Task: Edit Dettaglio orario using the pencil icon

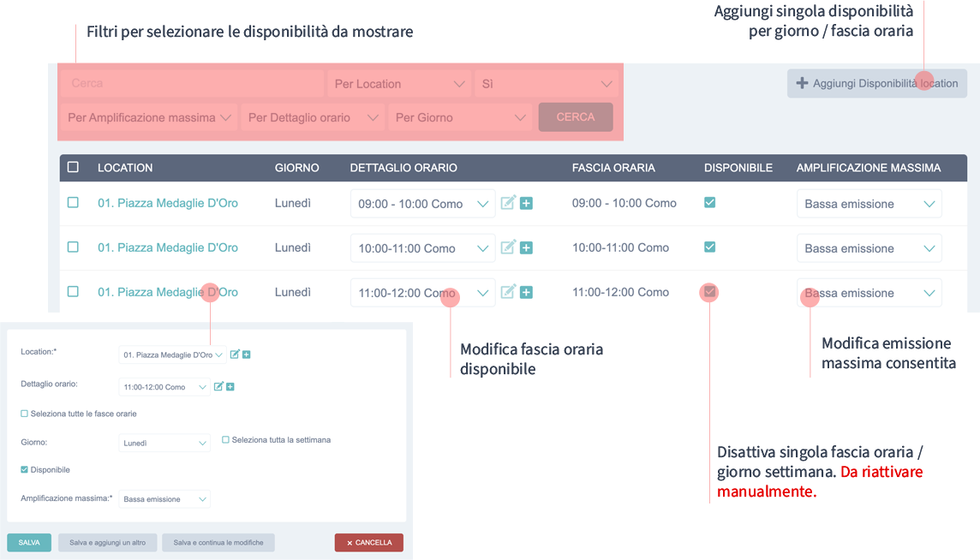Action: pyautogui.click(x=219, y=385)
